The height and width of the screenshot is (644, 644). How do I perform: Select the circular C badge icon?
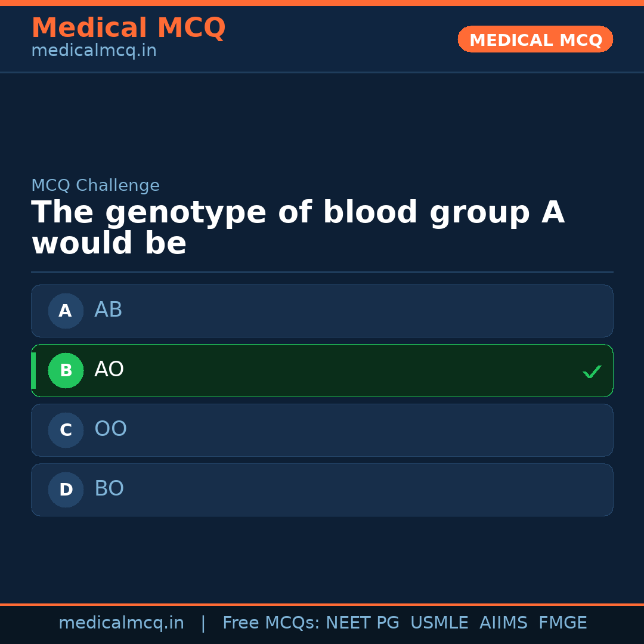point(66,430)
